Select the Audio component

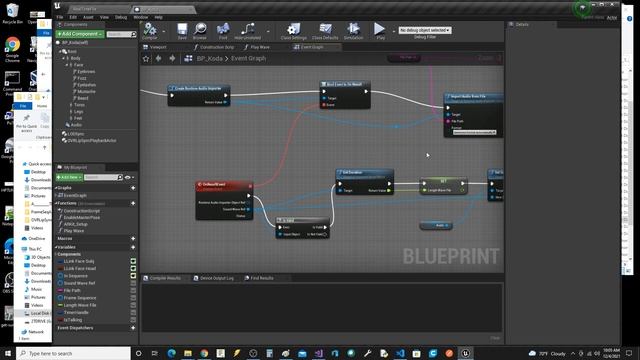point(76,125)
